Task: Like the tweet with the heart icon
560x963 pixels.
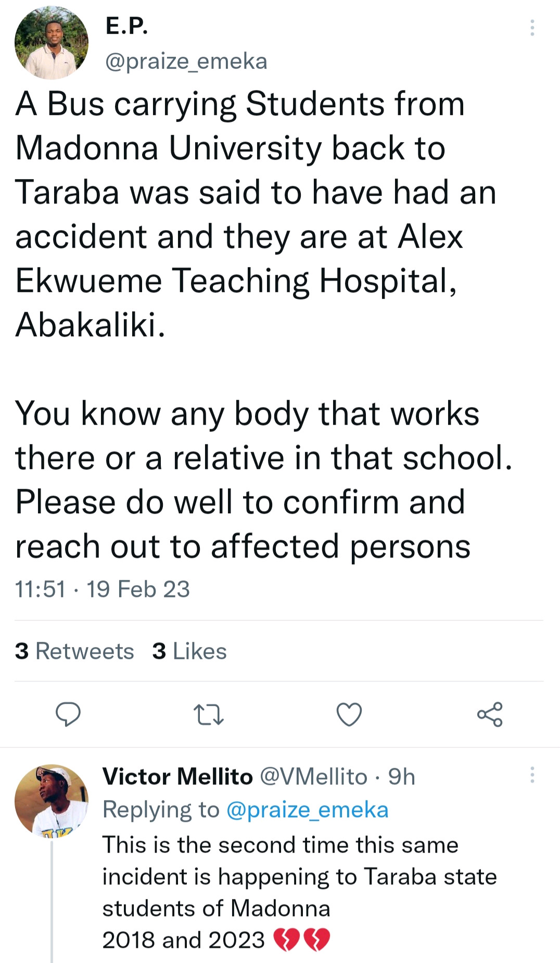Action: (349, 714)
